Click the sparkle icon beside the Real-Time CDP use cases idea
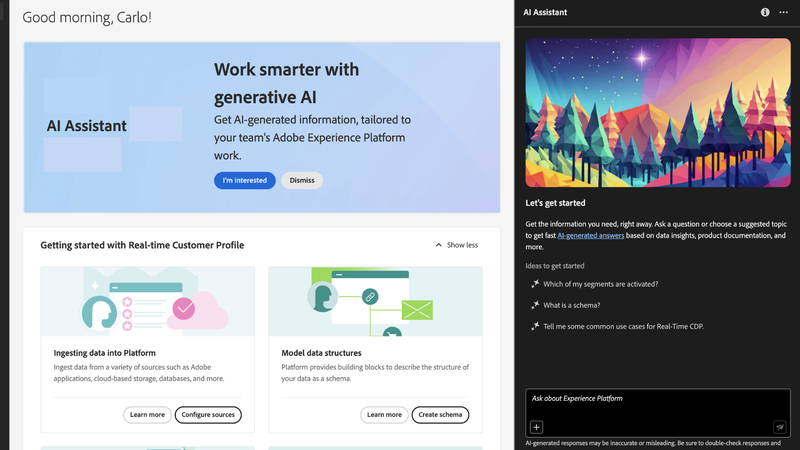This screenshot has width=800, height=450. point(535,327)
